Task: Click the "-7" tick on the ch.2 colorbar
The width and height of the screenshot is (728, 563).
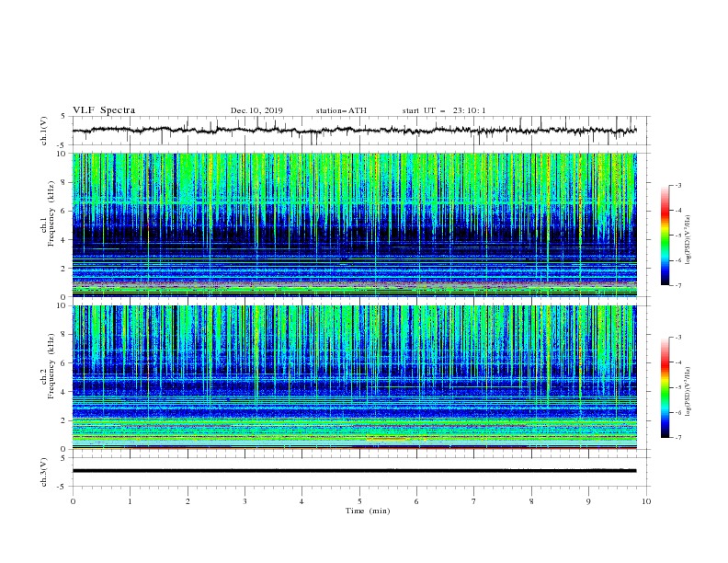Action: pyautogui.click(x=678, y=437)
